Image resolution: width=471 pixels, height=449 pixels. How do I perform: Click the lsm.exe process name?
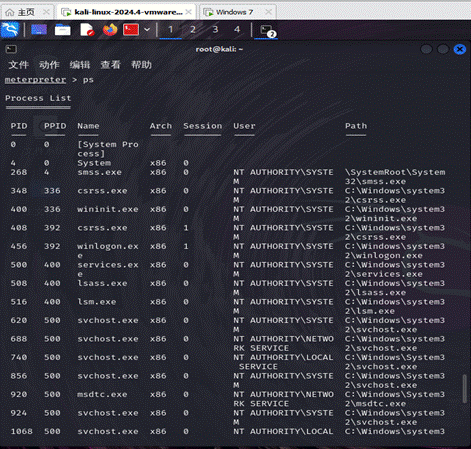[97, 302]
